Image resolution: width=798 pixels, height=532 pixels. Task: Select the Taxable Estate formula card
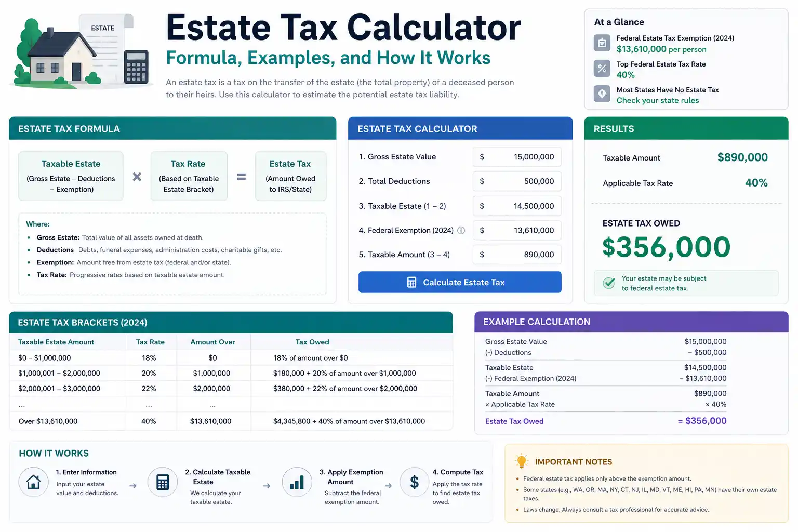tap(71, 176)
